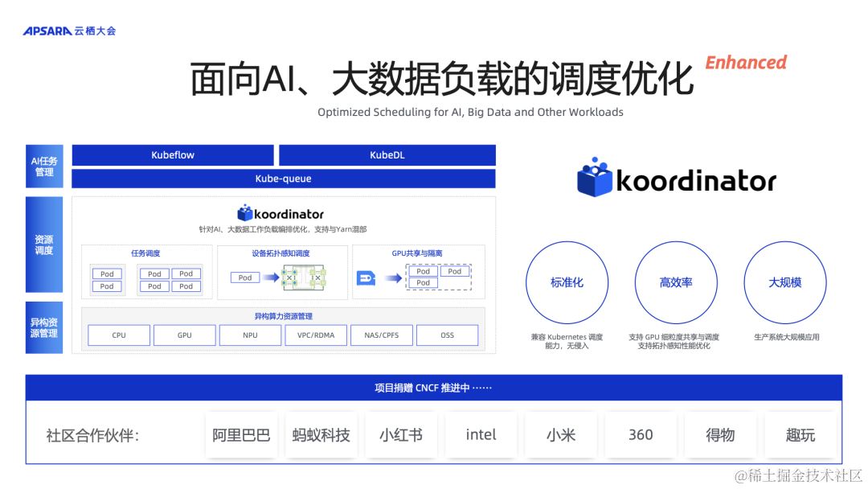Click the arrow pointing to the topology diagram
The height and width of the screenshot is (489, 868).
[x=271, y=277]
